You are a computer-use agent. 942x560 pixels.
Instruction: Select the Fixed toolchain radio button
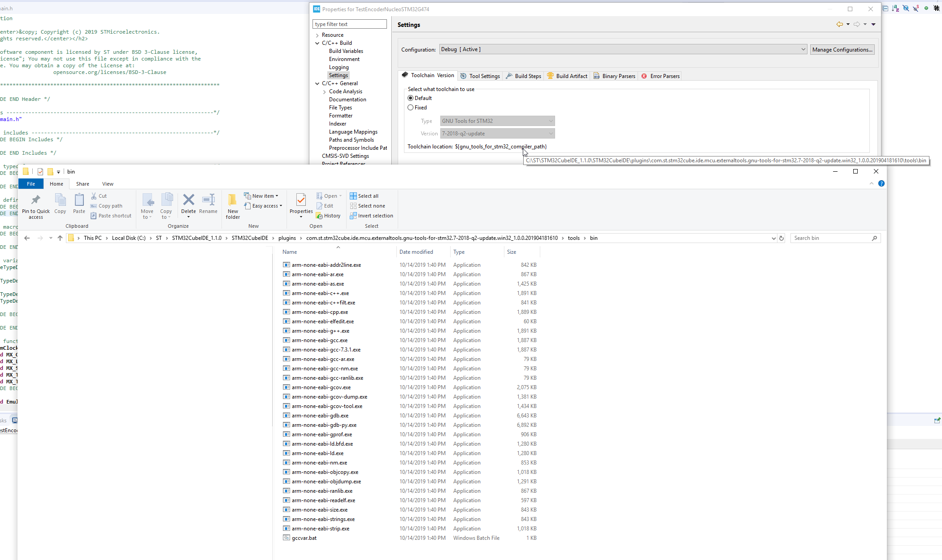pos(411,108)
